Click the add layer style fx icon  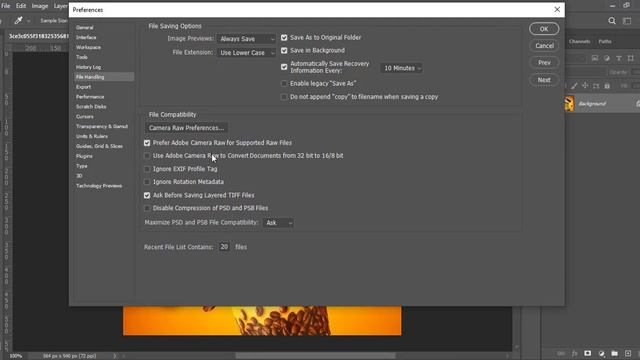tap(574, 353)
